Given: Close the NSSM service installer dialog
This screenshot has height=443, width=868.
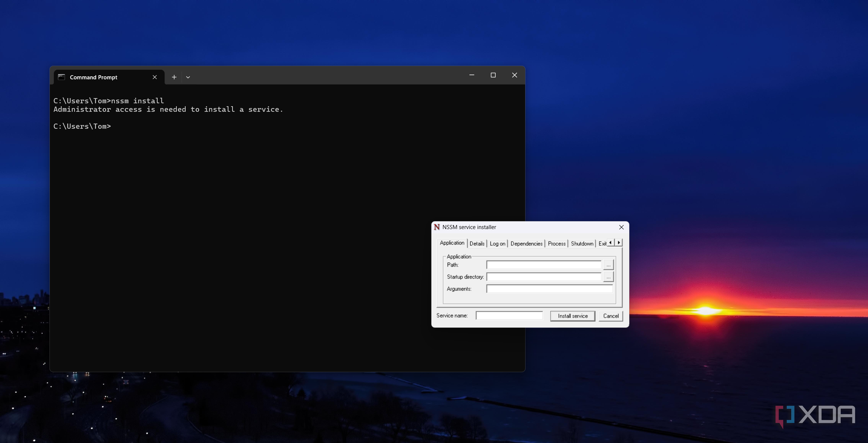Looking at the screenshot, I should pyautogui.click(x=621, y=227).
